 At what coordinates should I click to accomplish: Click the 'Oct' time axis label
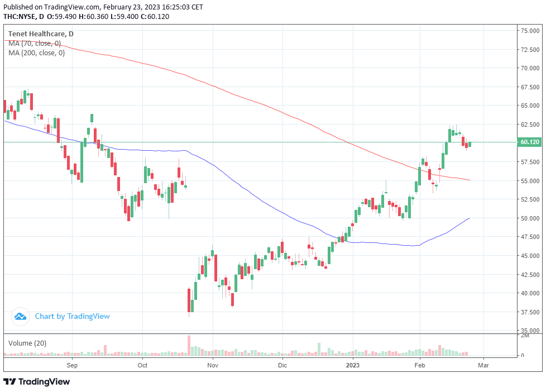[142, 365]
